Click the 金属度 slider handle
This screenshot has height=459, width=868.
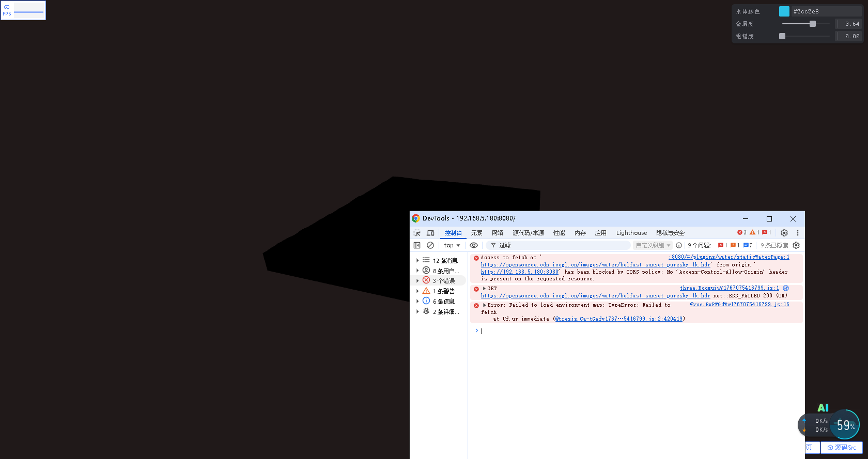(813, 24)
